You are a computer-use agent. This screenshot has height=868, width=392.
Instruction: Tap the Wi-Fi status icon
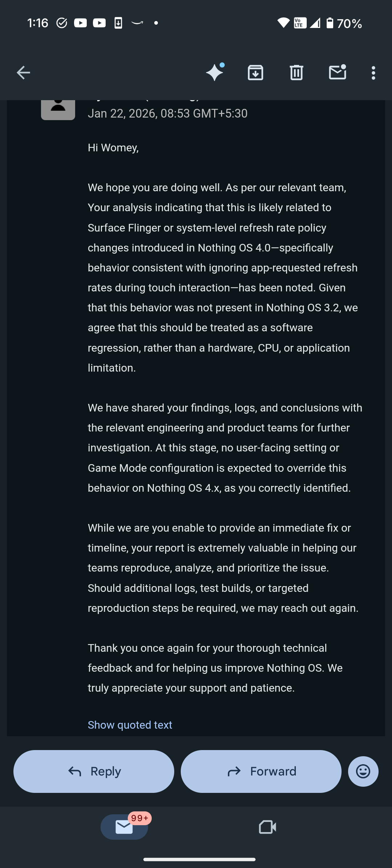coord(283,23)
